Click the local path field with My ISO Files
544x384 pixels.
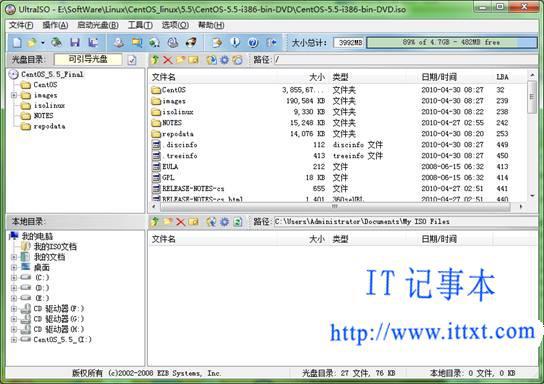pos(405,221)
